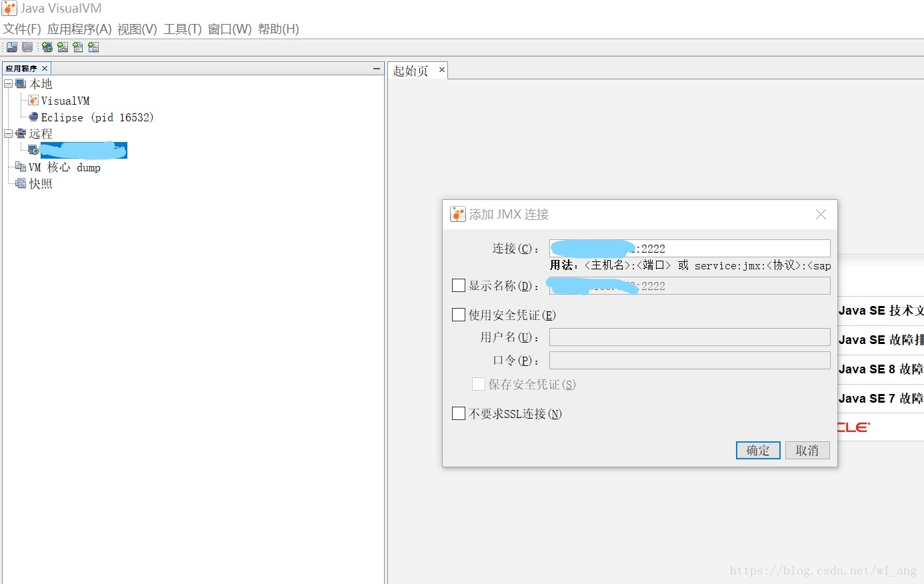Click the icon beside 快照 node
Viewport: 924px width, 584px height.
coord(21,183)
